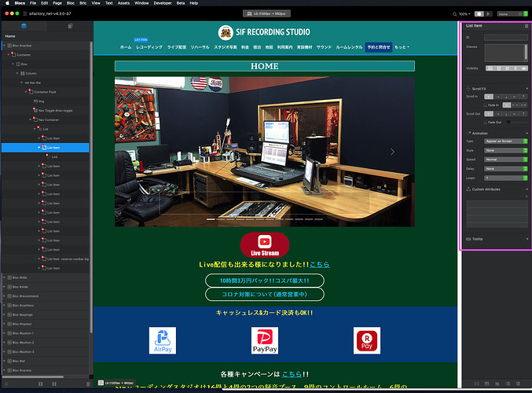Click the Bloc #navbar layer icon

coord(9,46)
